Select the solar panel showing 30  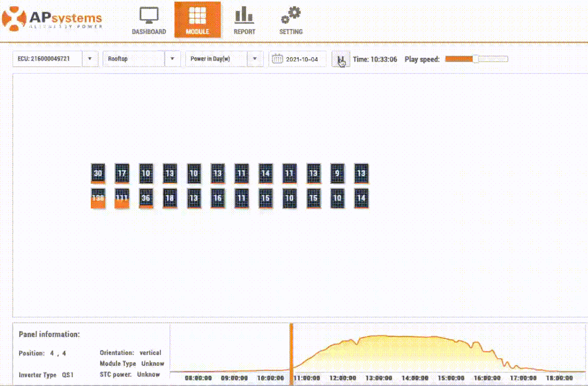click(x=98, y=174)
